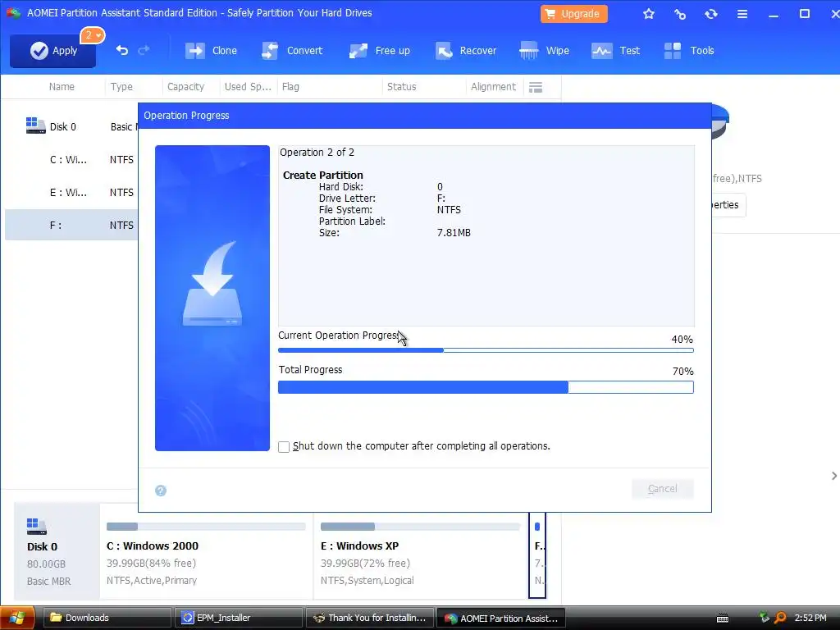Switch to Thank You for Installing taskbar window
840x630 pixels.
pyautogui.click(x=370, y=619)
